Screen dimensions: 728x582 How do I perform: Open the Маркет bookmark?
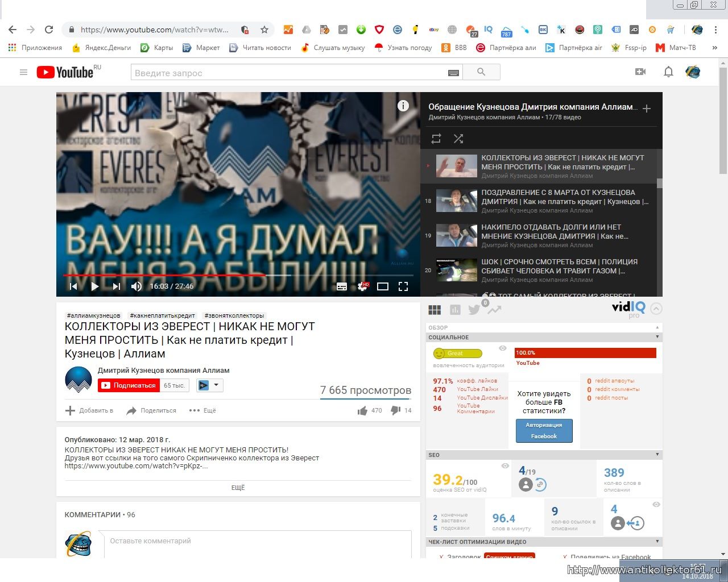tap(201, 48)
